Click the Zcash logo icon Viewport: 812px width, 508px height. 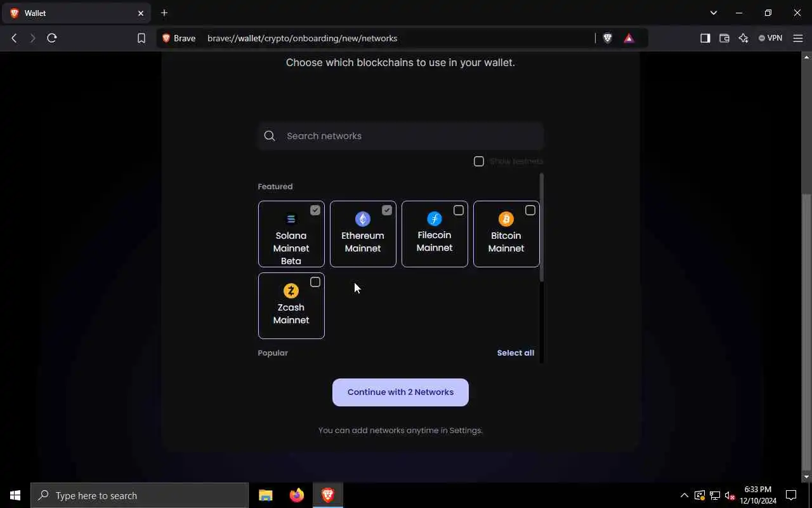point(291,291)
